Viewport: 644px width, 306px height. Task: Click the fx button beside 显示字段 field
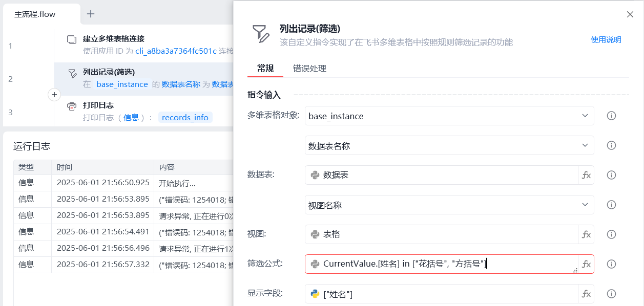[586, 294]
